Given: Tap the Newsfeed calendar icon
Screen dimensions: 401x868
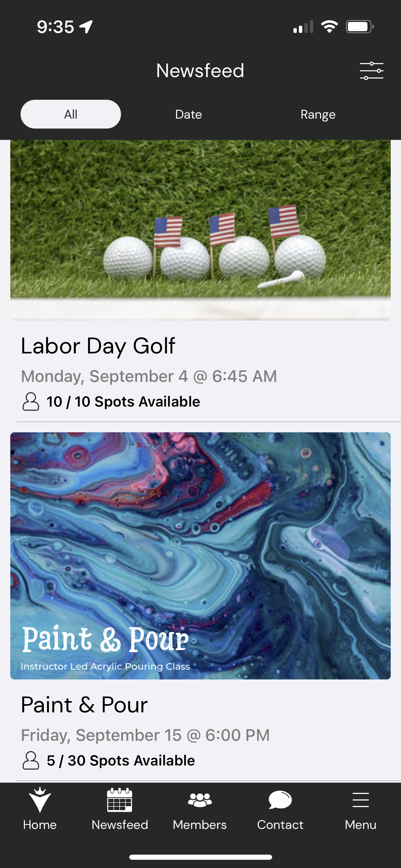Looking at the screenshot, I should click(120, 800).
